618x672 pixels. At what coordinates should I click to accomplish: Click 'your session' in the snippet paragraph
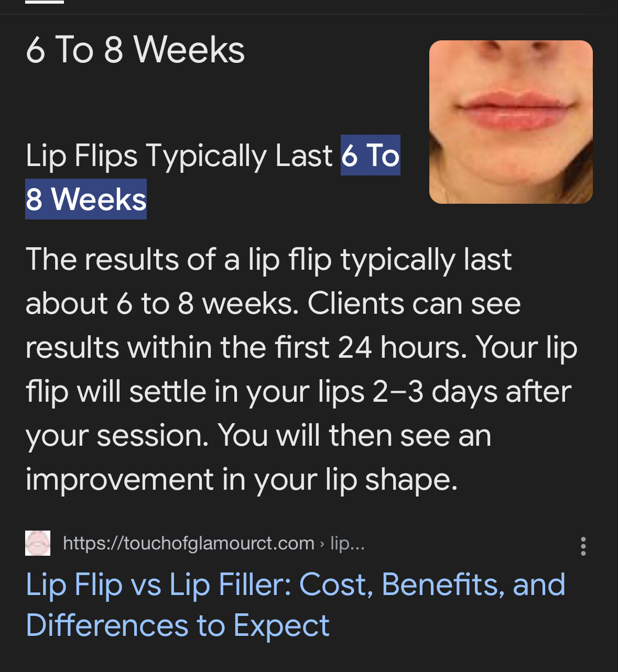(117, 435)
